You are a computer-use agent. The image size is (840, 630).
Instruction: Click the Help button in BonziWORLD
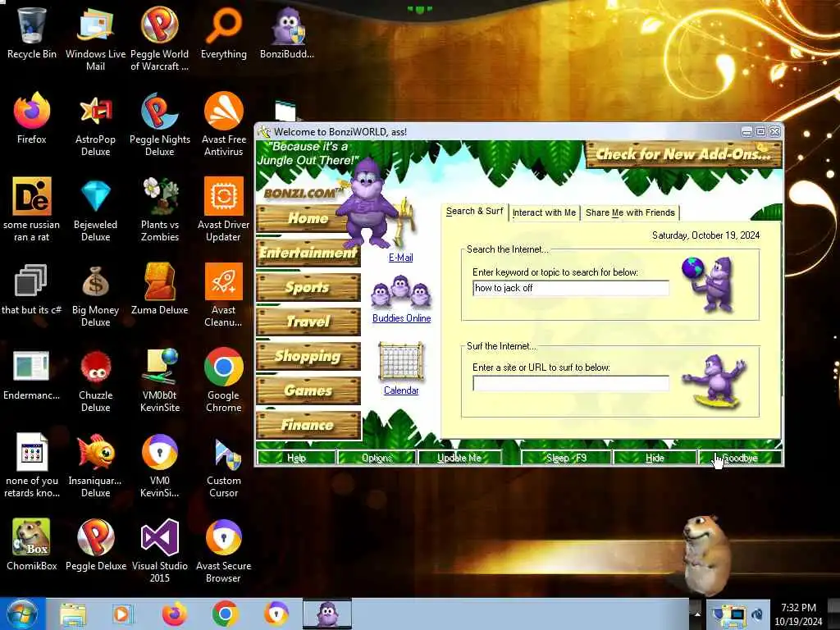[x=296, y=458]
